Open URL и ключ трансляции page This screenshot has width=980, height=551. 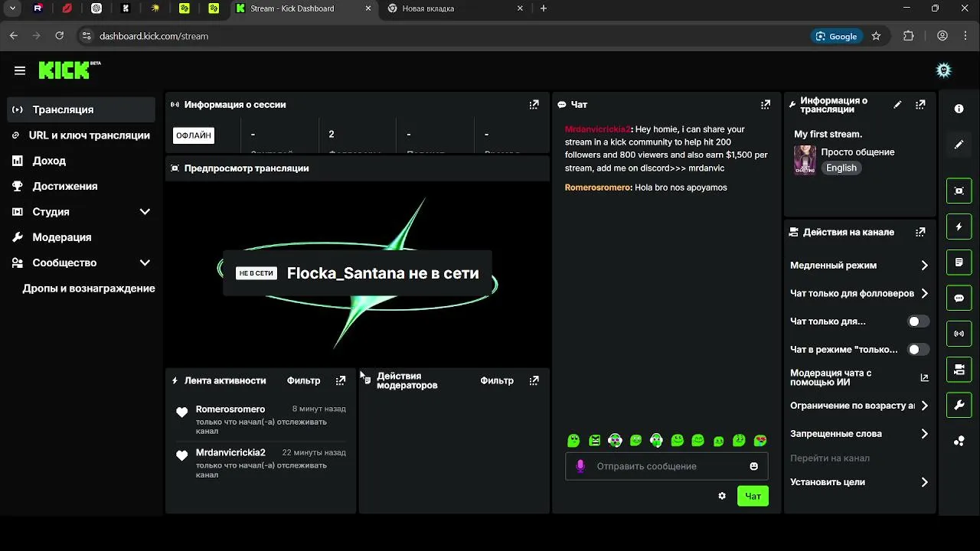(81, 135)
